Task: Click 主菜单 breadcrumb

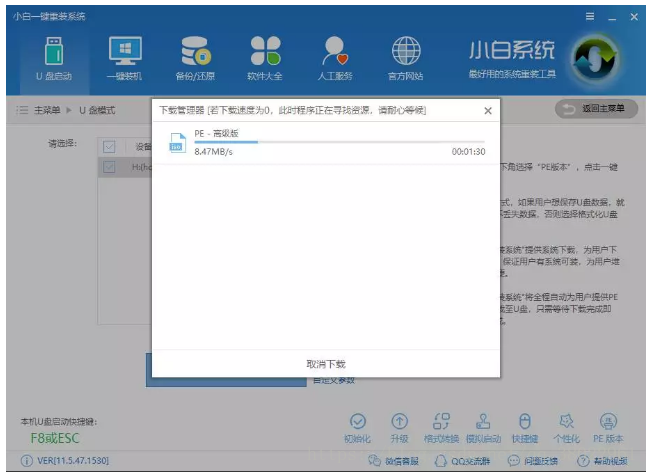Action: tap(47, 110)
